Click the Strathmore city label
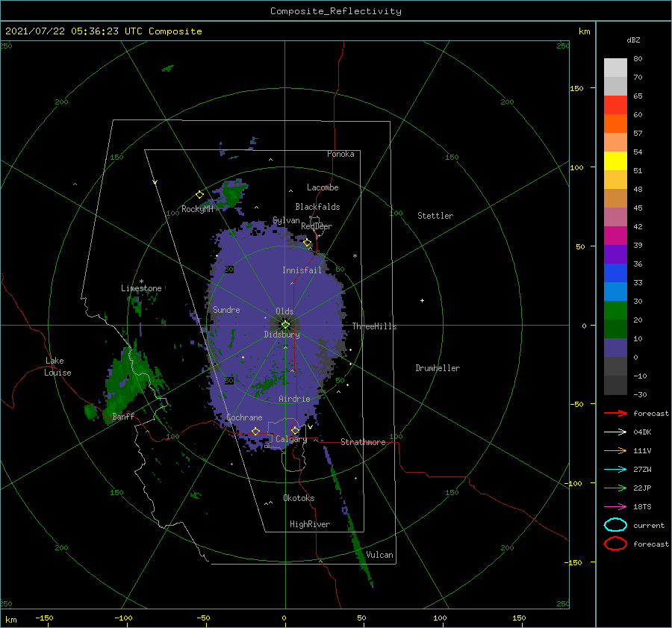 [x=363, y=442]
